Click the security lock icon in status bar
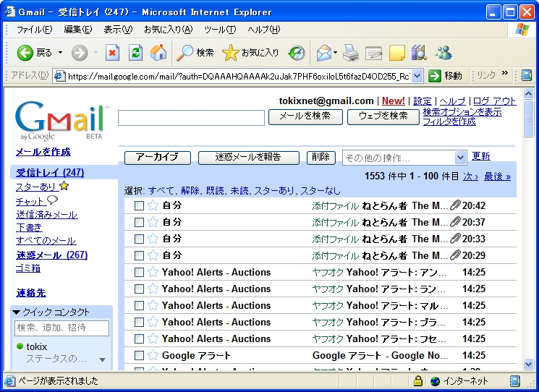Image resolution: width=539 pixels, height=392 pixels. [x=417, y=380]
